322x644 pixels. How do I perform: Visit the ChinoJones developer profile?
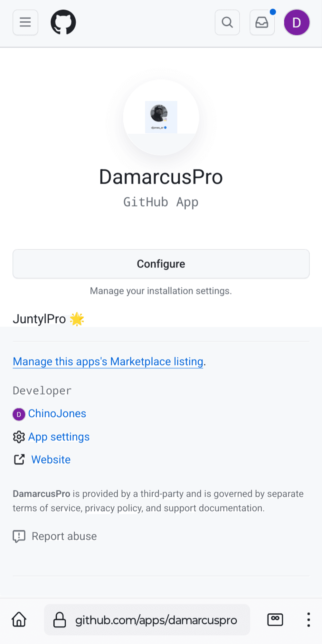pos(57,413)
